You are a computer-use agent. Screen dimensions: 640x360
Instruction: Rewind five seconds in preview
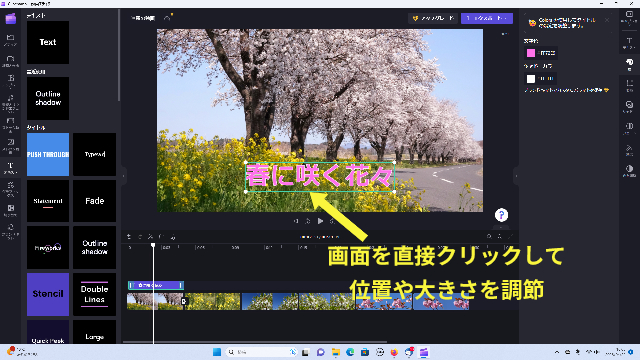308,221
